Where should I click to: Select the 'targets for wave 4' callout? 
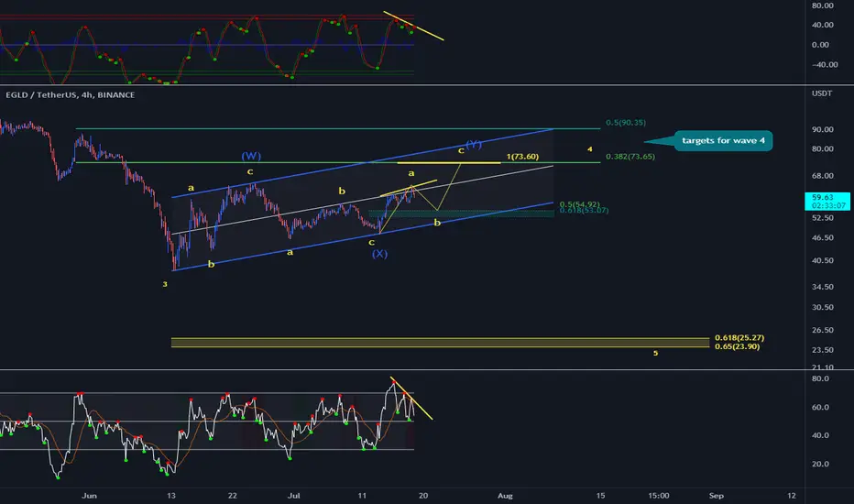coord(723,140)
